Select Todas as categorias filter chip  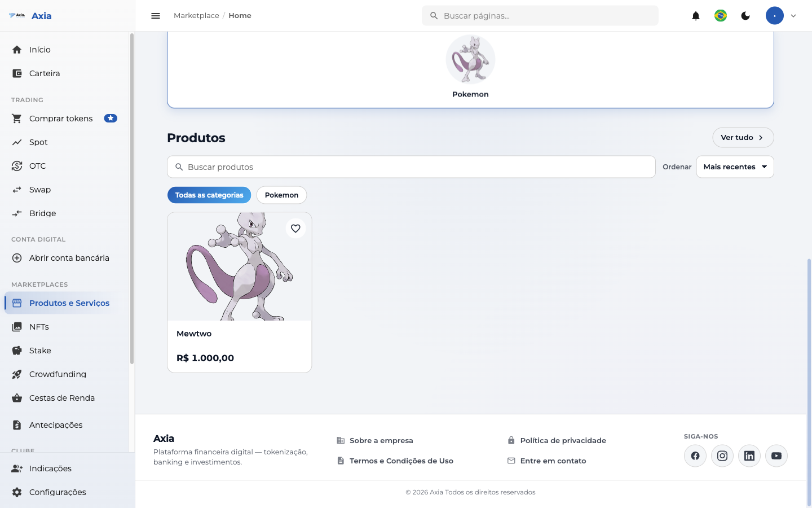click(209, 195)
